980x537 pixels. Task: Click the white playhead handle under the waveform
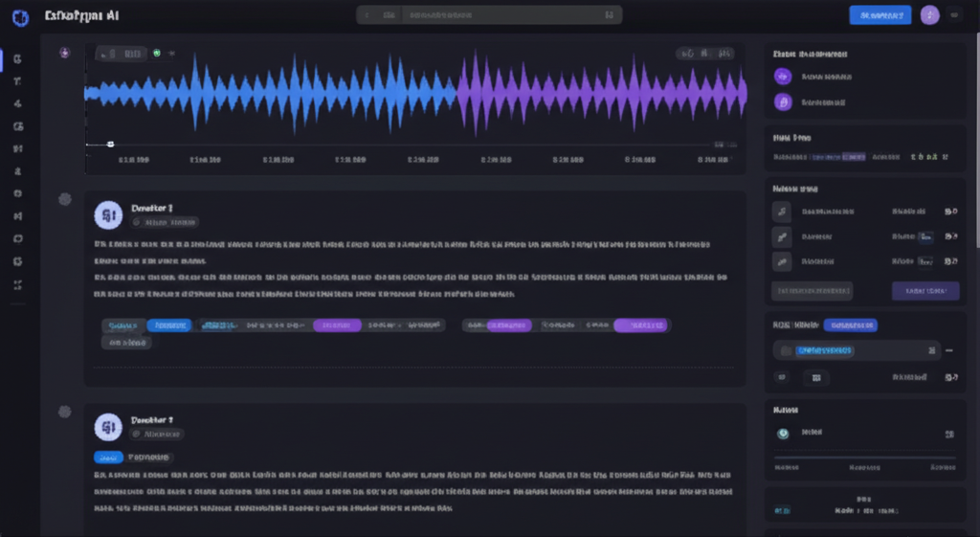[x=110, y=145]
